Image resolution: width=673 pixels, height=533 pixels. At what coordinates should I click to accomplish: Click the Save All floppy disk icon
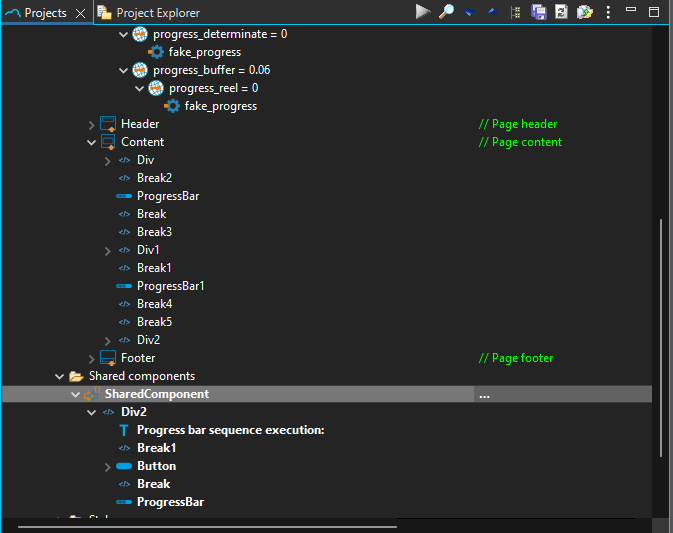pos(539,12)
